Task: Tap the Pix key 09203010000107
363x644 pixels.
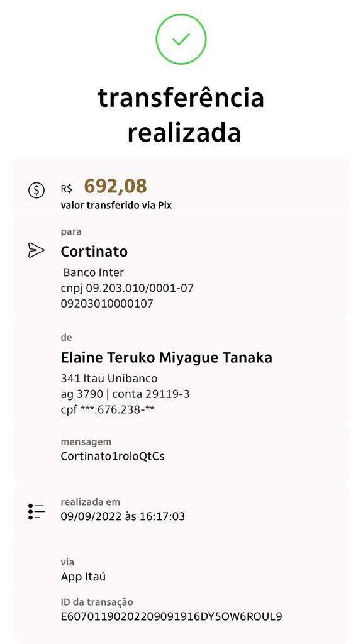Action: coord(107,304)
